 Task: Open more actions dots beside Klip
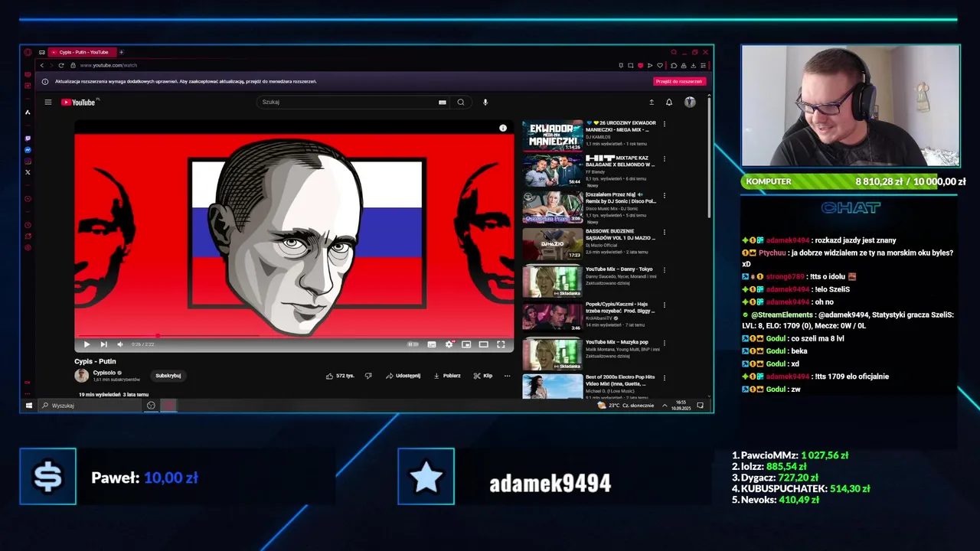(507, 376)
